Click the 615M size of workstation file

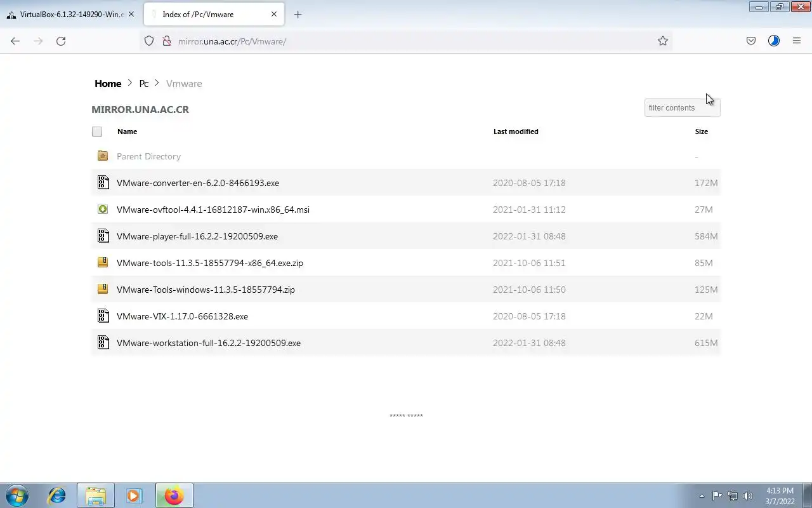706,343
